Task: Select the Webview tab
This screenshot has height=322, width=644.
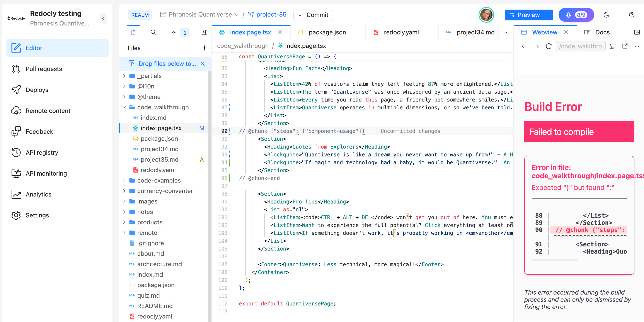Action: [545, 32]
